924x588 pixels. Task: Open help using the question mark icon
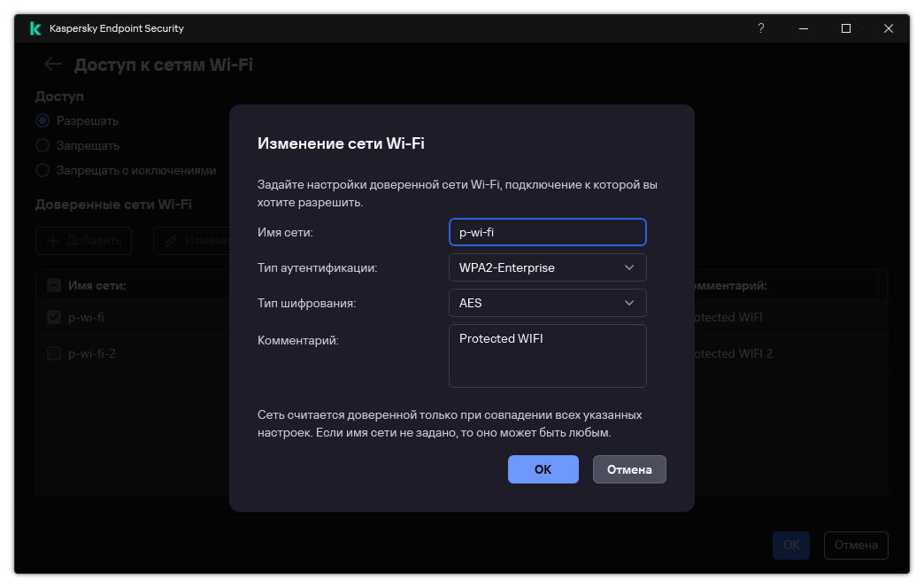point(760,28)
